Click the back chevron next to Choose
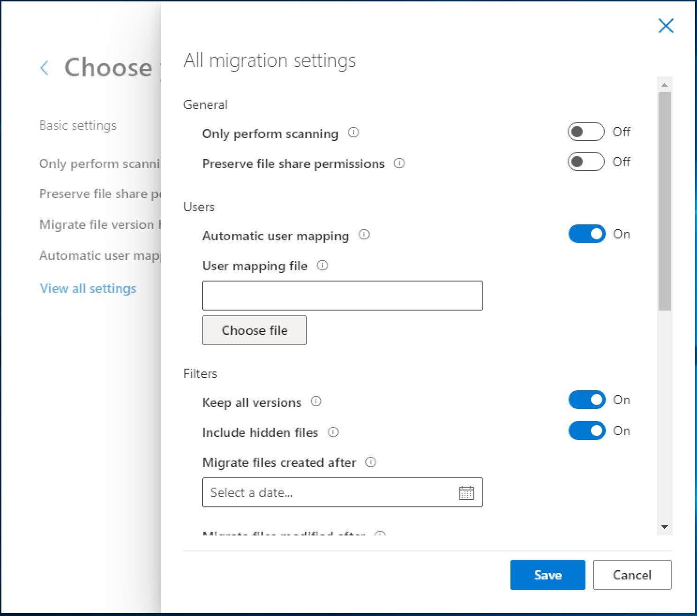The image size is (697, 616). click(44, 68)
